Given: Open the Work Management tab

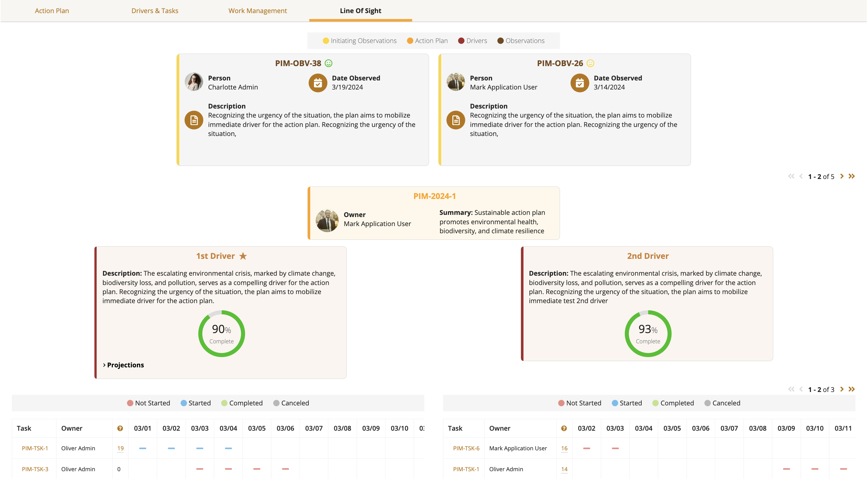Looking at the screenshot, I should [x=258, y=11].
